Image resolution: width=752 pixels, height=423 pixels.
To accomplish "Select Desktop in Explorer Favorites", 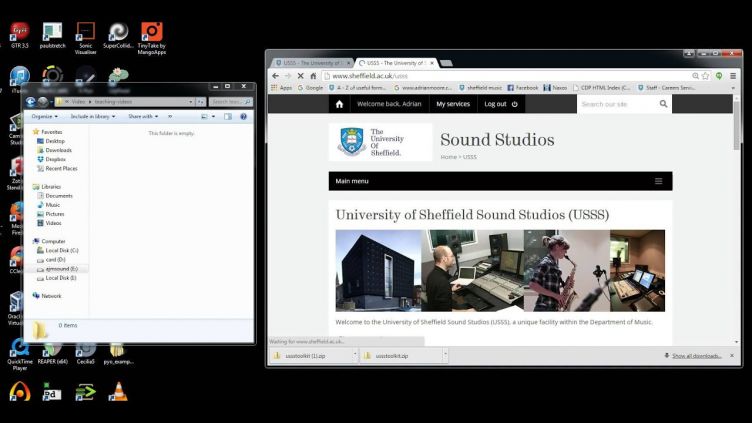I will pos(51,141).
